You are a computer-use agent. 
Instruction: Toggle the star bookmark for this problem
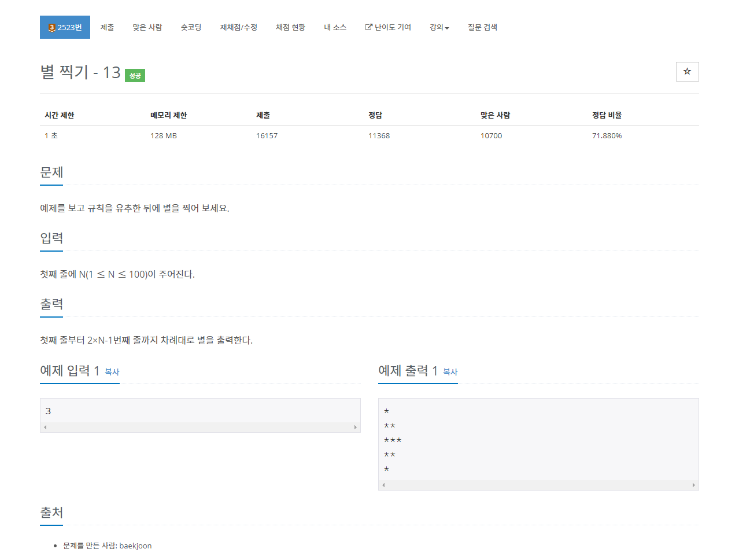coord(687,71)
